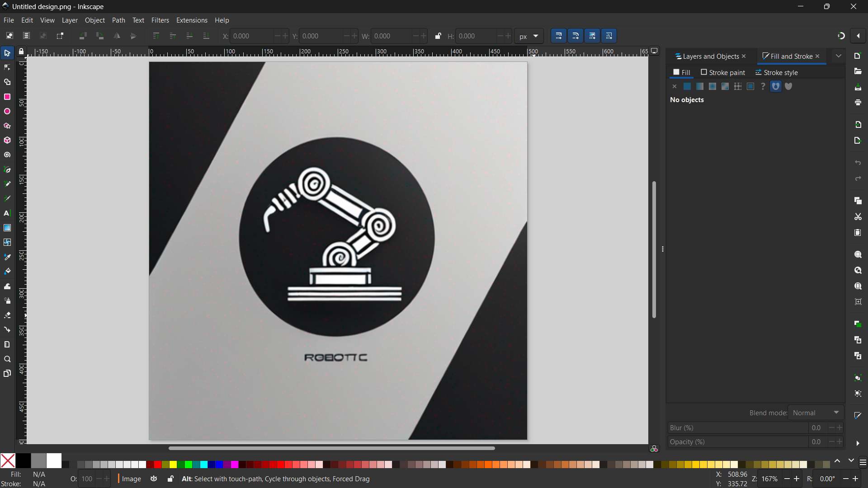The height and width of the screenshot is (488, 868).
Task: Toggle width and height ratio lock
Action: pyautogui.click(x=438, y=36)
